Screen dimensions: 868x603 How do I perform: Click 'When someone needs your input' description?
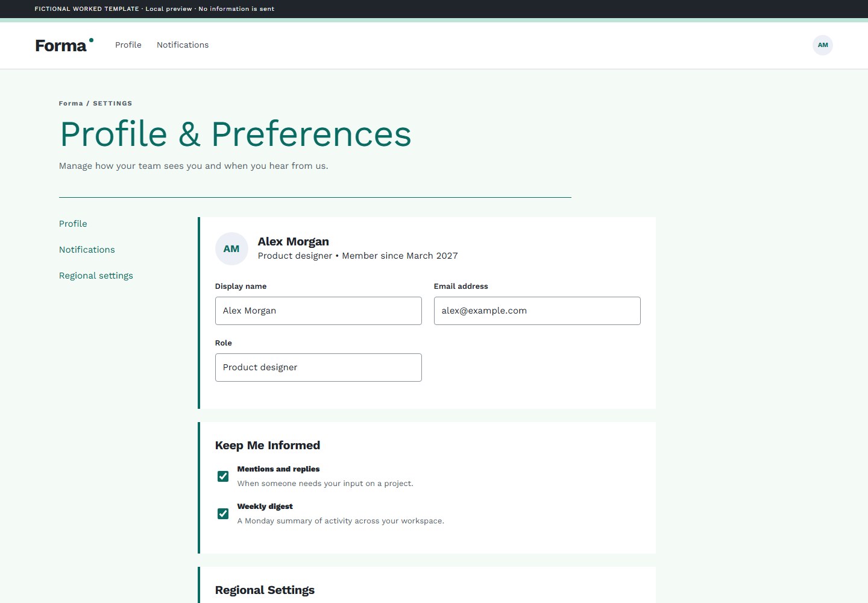point(325,484)
